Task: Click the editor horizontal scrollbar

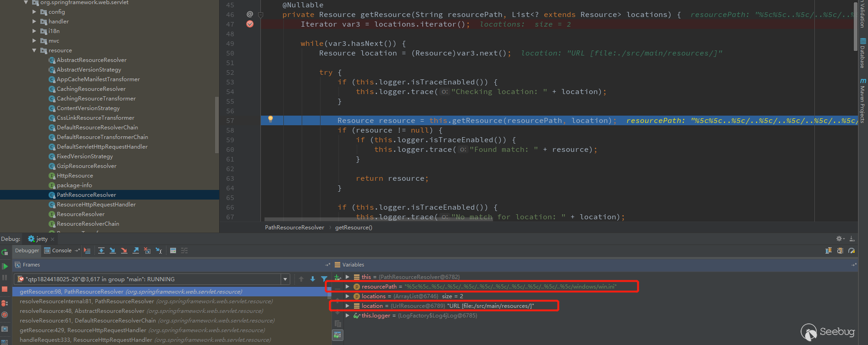Action: click(378, 219)
